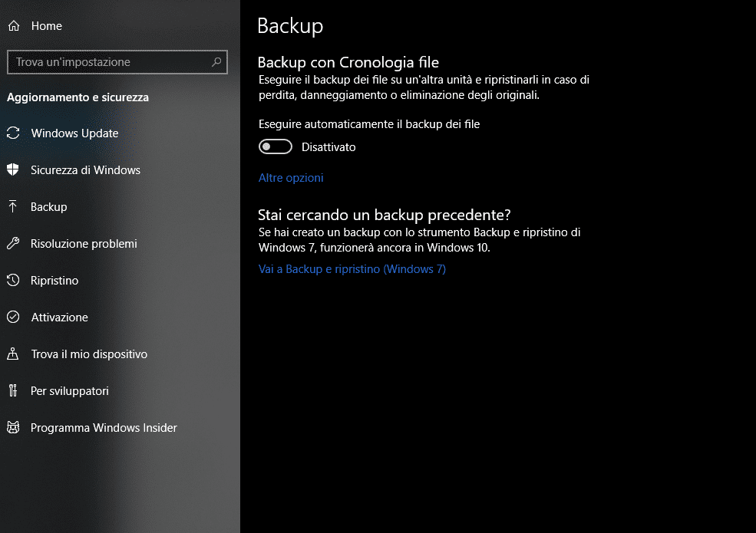The image size is (756, 533).
Task: Click the Programma Windows Insider cat icon
Action: click(x=13, y=428)
